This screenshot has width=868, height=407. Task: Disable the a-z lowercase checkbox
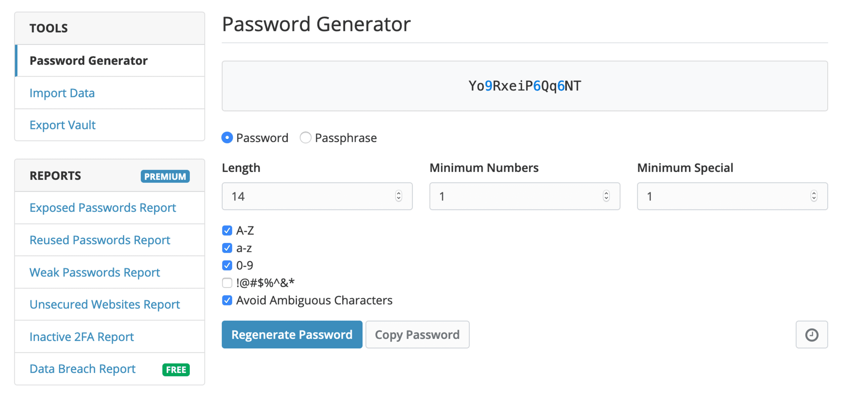coord(227,248)
